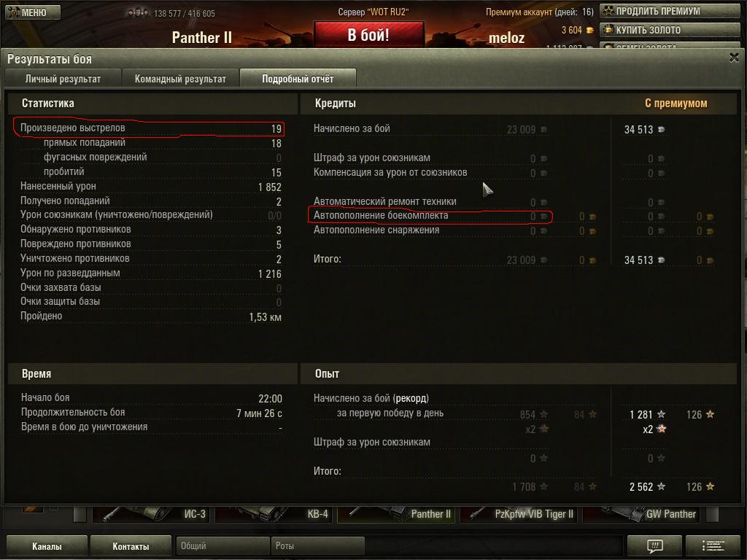Select the Роты chat tab
Viewport: 747px width, 560px height.
pyautogui.click(x=318, y=545)
